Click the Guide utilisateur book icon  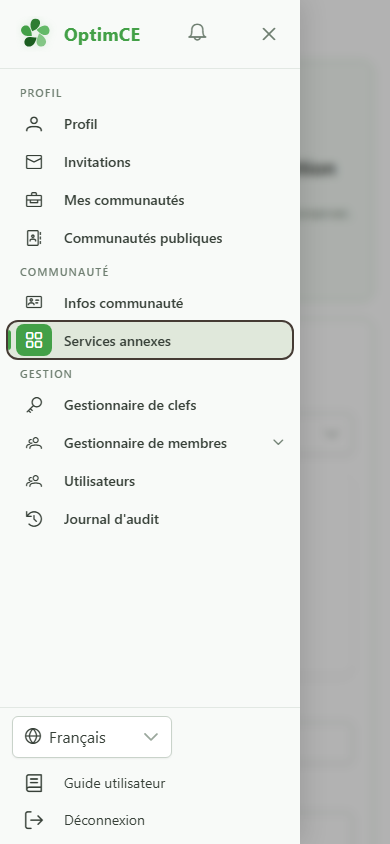[34, 783]
